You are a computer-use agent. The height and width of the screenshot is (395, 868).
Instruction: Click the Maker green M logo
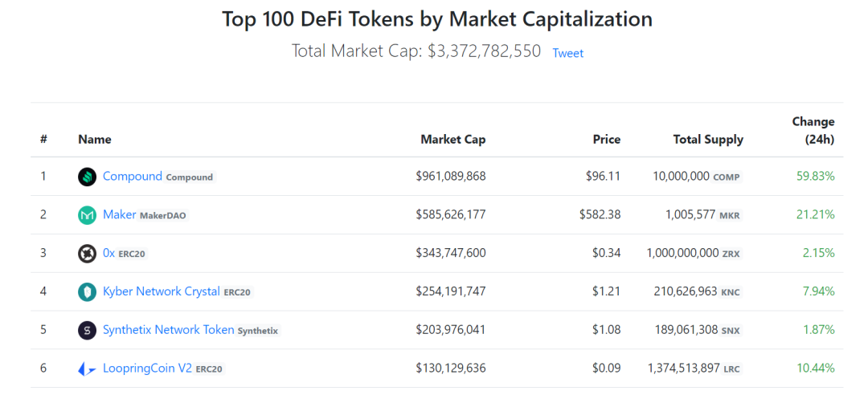point(87,215)
